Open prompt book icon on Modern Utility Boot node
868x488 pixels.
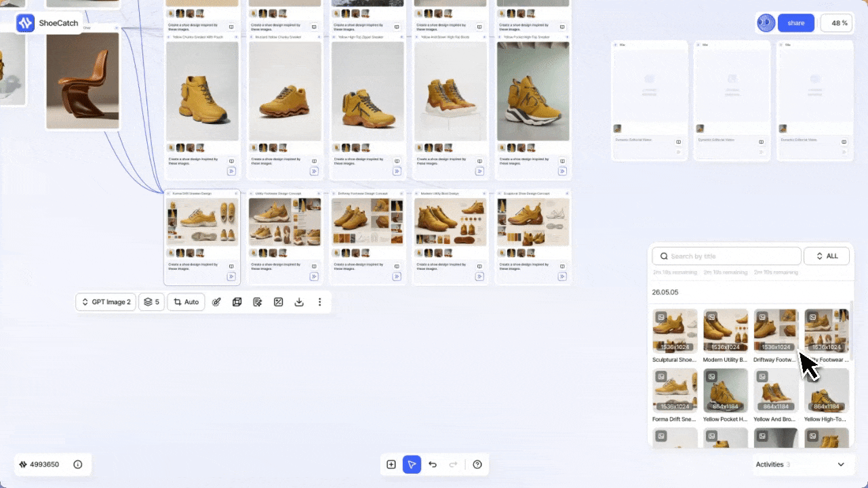pyautogui.click(x=479, y=266)
